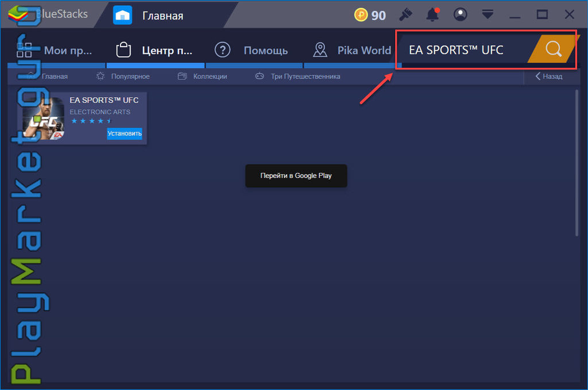Screen dimensions: 588x390
Task: Click the star rating of EA SPORTS UFC
Action: [91, 121]
